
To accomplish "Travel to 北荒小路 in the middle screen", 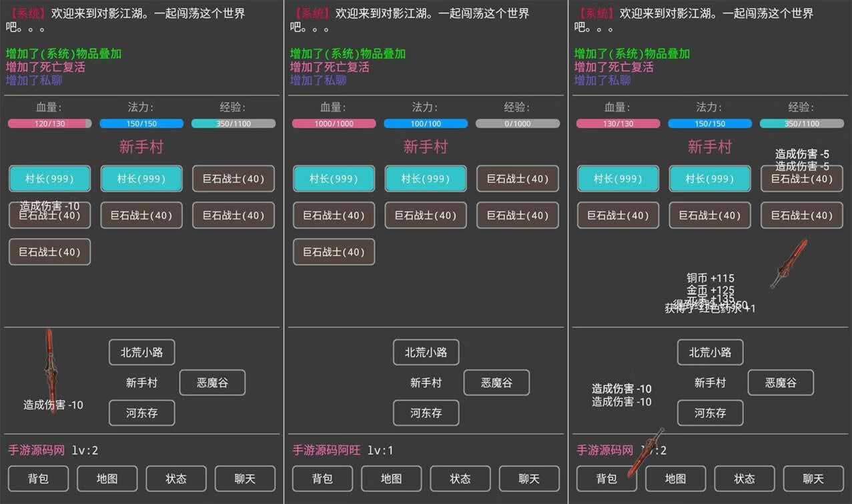I will click(426, 352).
